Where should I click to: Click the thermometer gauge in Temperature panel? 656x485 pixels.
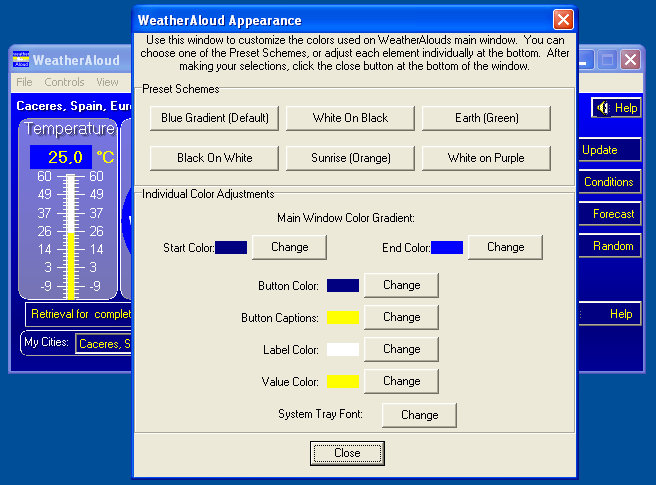(x=71, y=236)
